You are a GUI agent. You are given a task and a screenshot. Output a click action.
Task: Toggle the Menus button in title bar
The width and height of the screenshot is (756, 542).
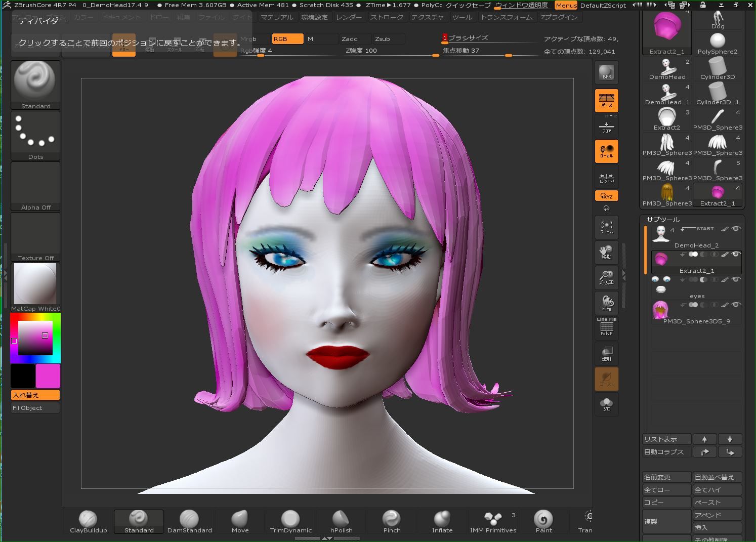tap(566, 5)
